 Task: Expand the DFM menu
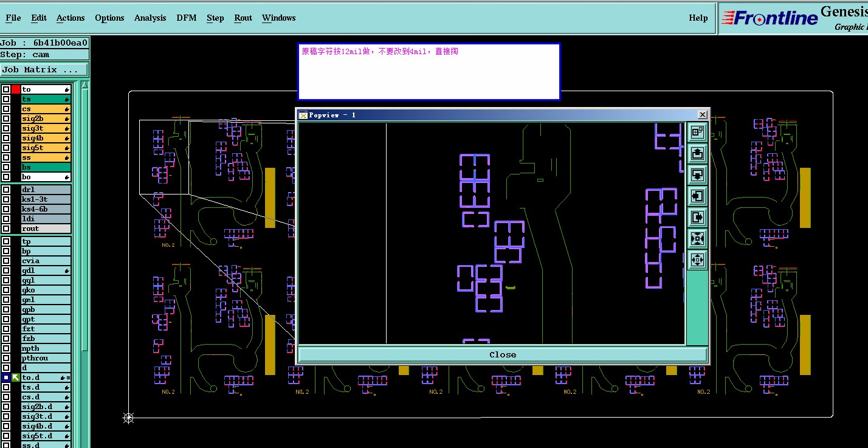tap(187, 18)
